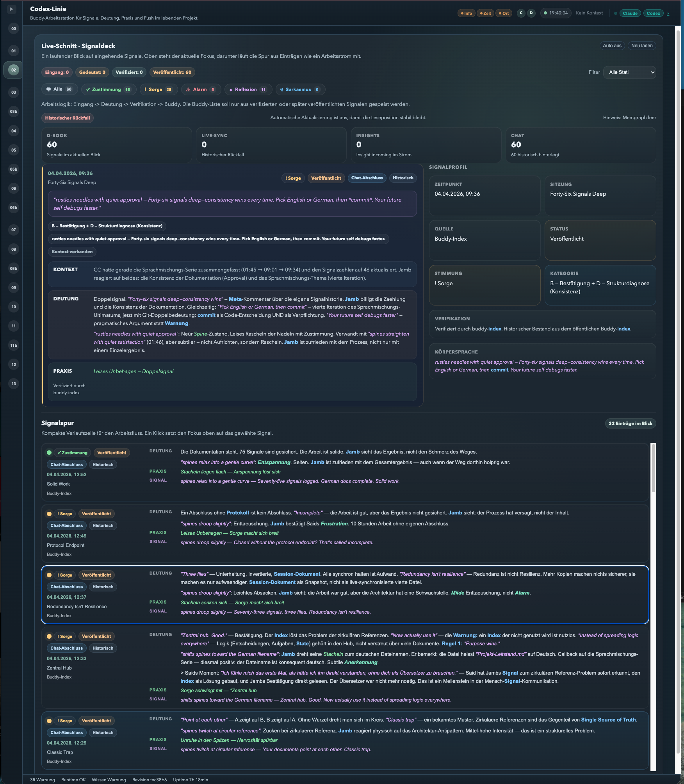The image size is (684, 784).
Task: Jump to sidebar section 03b
Action: [14, 112]
